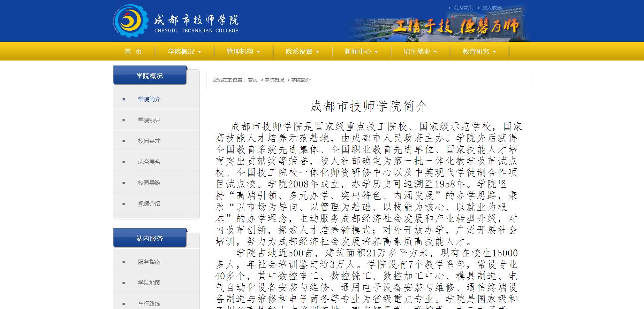This screenshot has height=309, width=644.
Task: Click the bullet icon beside 视频介绍
Action: click(x=123, y=204)
